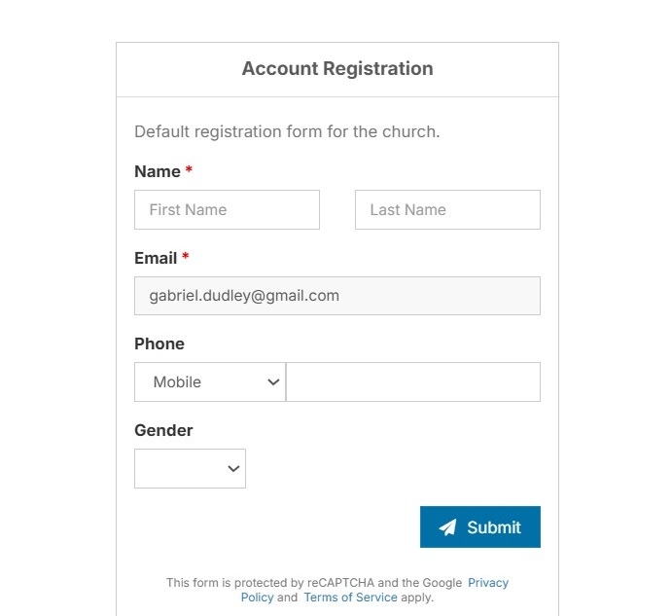Focus the First Name field
Viewport: 672px width, 616px height.
[x=227, y=210]
